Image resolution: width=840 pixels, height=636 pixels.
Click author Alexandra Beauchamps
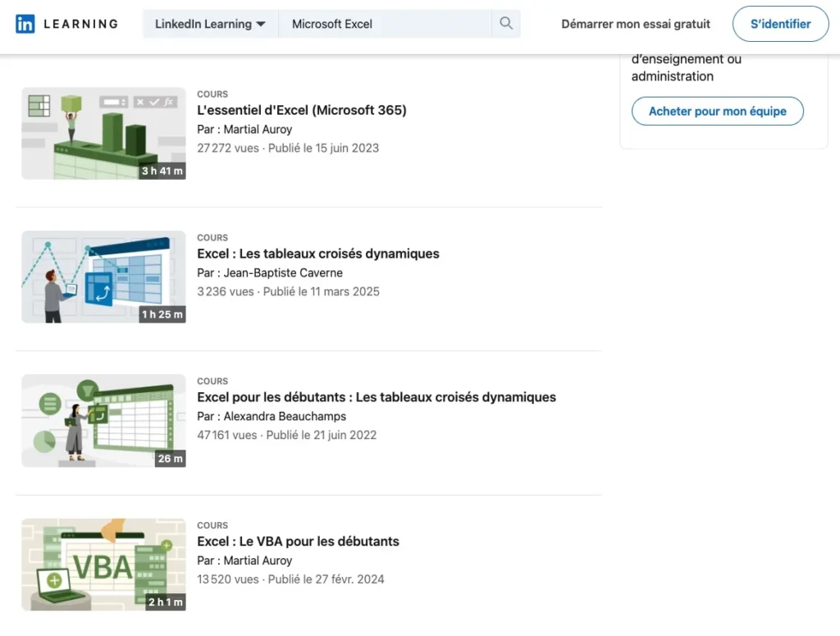pyautogui.click(x=285, y=416)
